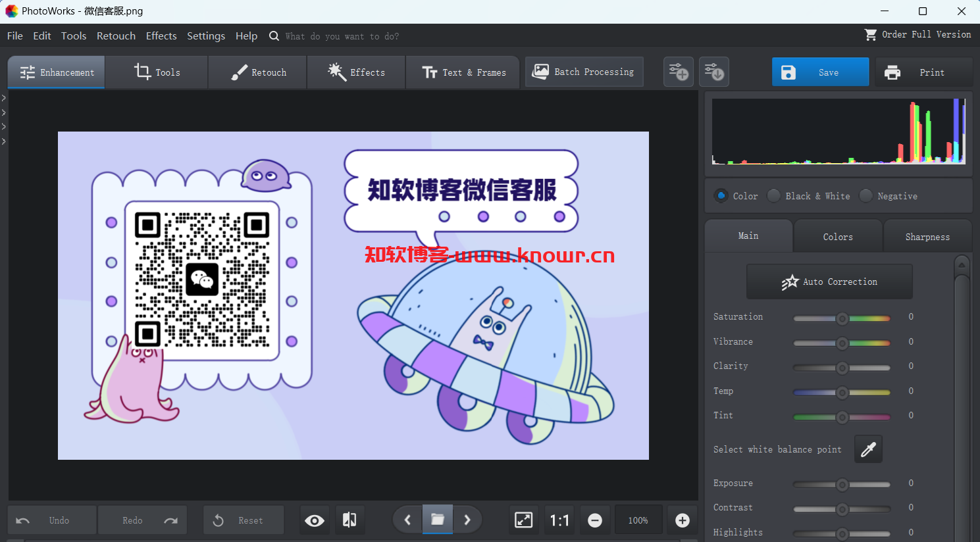Open the Retouch menu in menu bar
Screen dimensions: 980x542
pyautogui.click(x=116, y=36)
